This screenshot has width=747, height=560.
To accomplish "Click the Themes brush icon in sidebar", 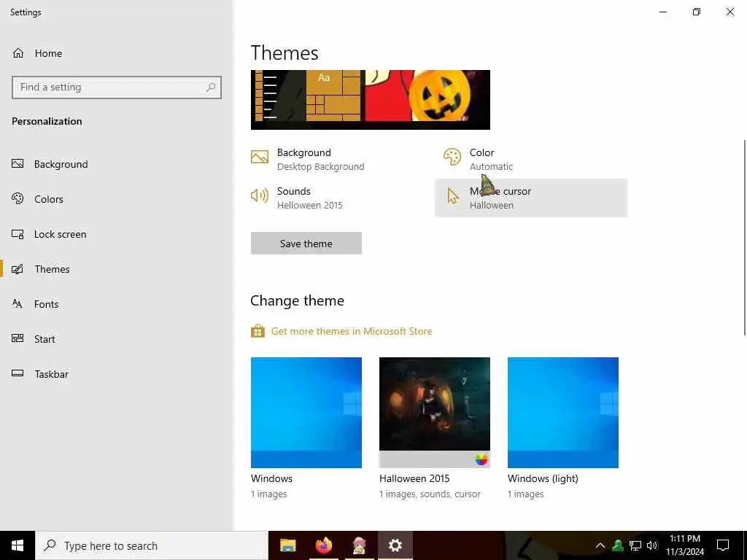I will pos(18,269).
